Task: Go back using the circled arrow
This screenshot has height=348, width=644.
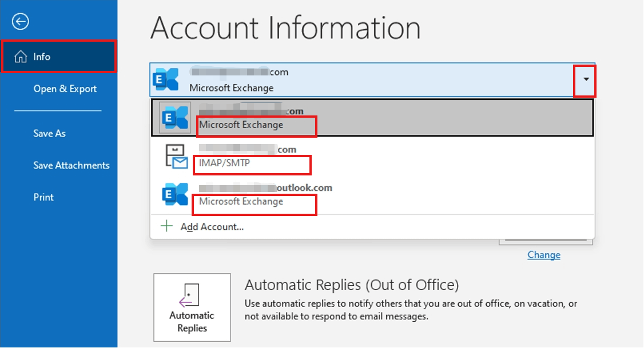Action: (20, 22)
